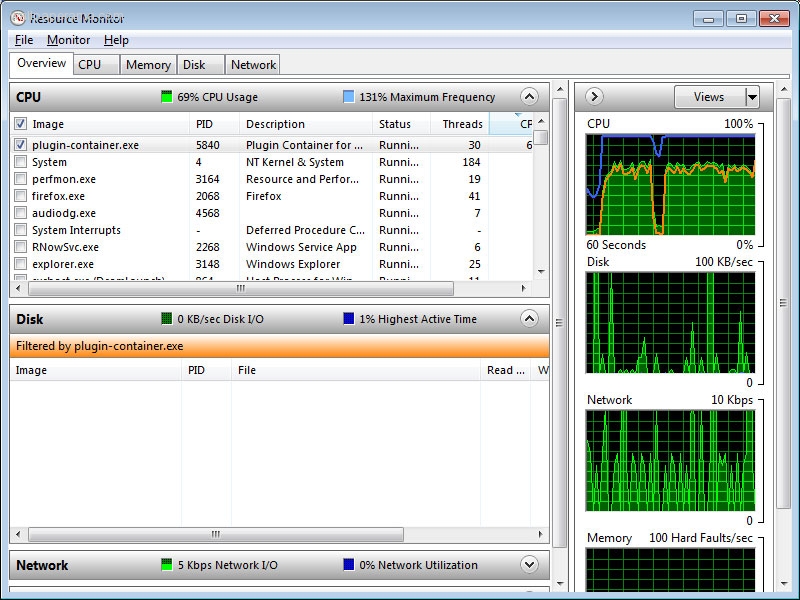Sort by Status column header

(x=401, y=124)
